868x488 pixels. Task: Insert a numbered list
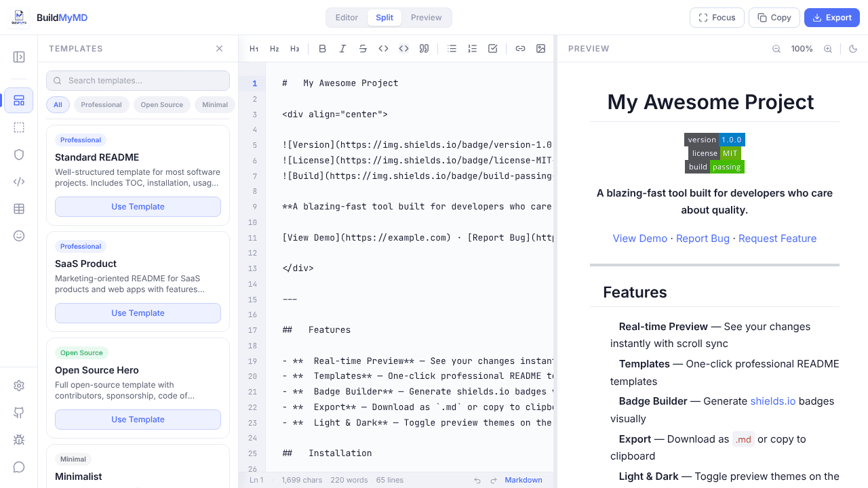pyautogui.click(x=473, y=49)
